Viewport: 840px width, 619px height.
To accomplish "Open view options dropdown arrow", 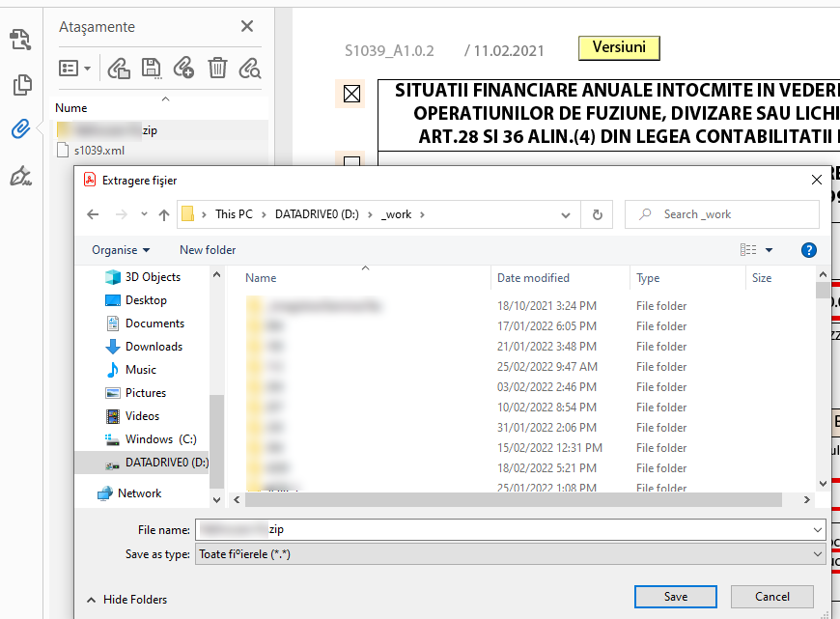I will tap(769, 250).
